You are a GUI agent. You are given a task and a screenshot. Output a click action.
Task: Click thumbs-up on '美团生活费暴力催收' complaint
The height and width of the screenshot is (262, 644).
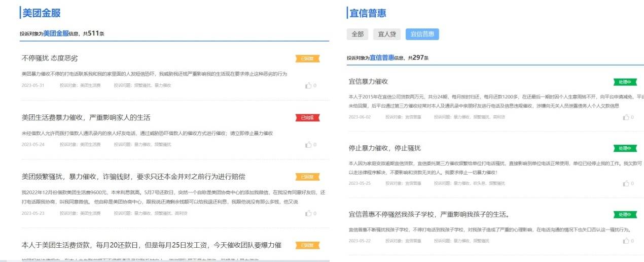click(308, 145)
